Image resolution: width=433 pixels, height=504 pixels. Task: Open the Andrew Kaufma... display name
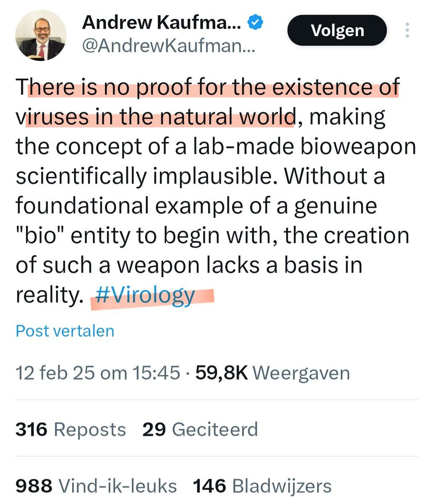162,22
